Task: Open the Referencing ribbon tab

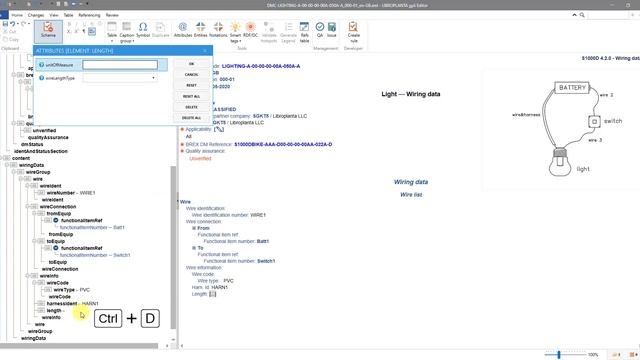Action: 89,15
